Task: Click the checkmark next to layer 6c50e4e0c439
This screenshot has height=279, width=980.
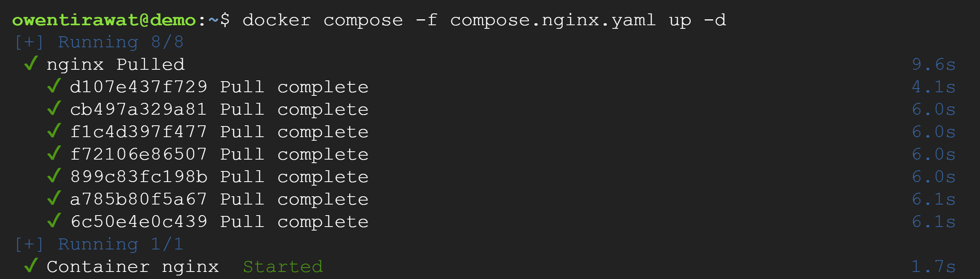Action: (x=54, y=221)
